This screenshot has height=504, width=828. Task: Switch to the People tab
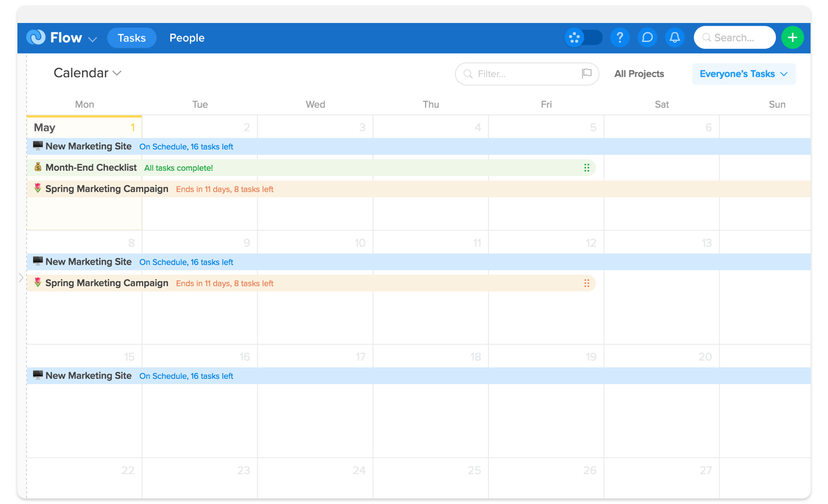187,38
